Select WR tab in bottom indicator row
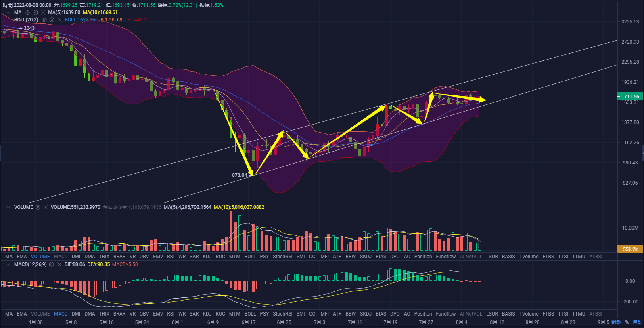 point(182,314)
